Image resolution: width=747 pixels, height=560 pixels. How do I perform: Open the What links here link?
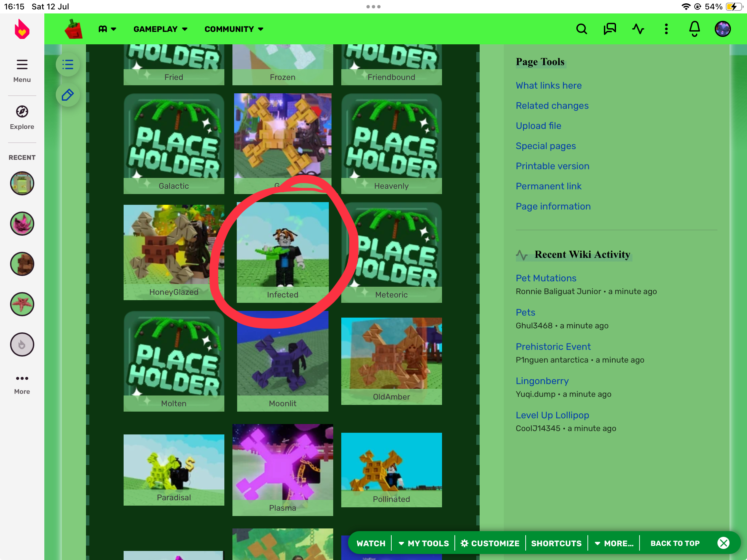(548, 85)
